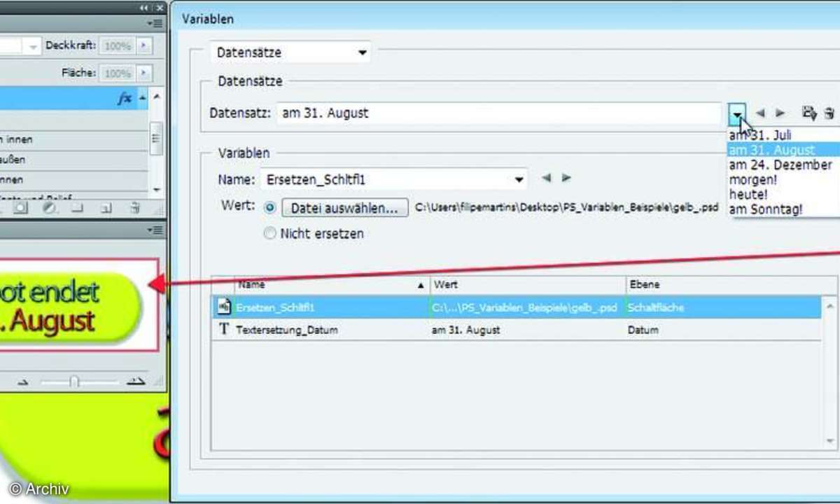Select the 'Nicht ersetzen' radio option
Viewport: 840px width, 504px height.
(269, 234)
